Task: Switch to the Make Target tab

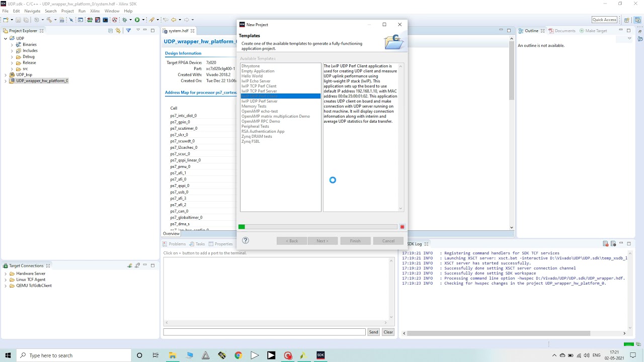Action: tap(593, 31)
